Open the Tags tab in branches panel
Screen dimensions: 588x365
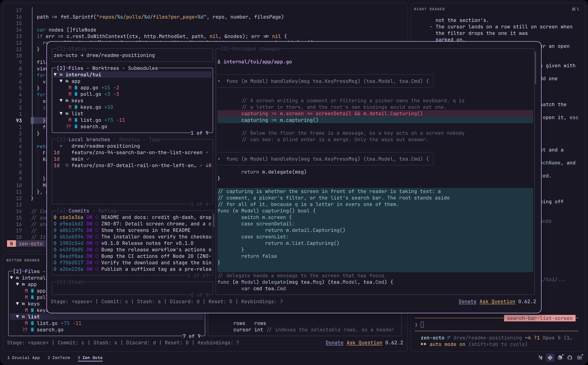click(155, 139)
